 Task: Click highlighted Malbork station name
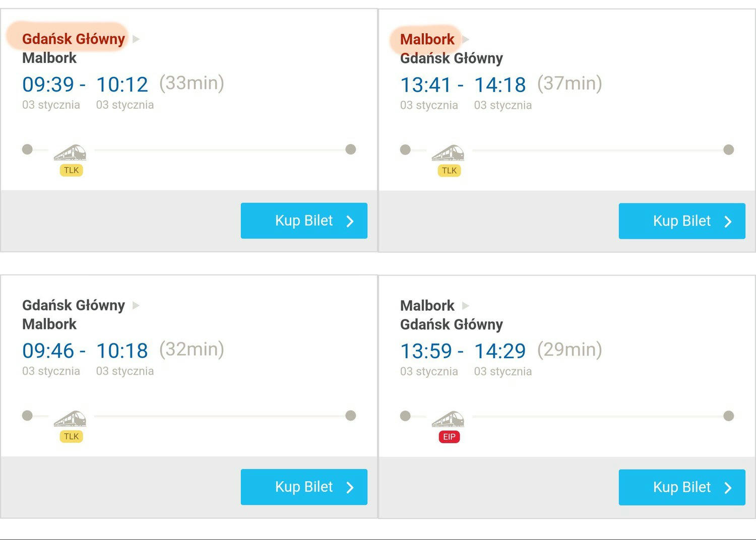point(427,39)
